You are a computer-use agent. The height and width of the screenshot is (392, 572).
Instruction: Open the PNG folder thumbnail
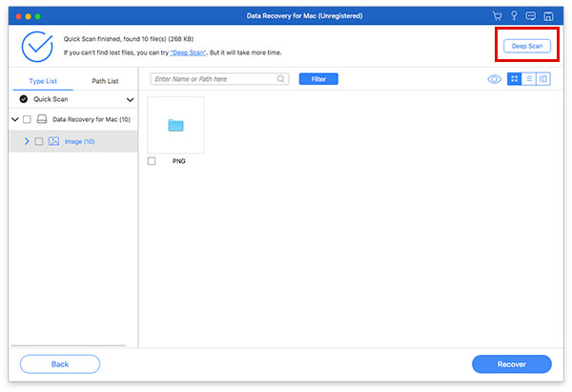[x=175, y=125]
